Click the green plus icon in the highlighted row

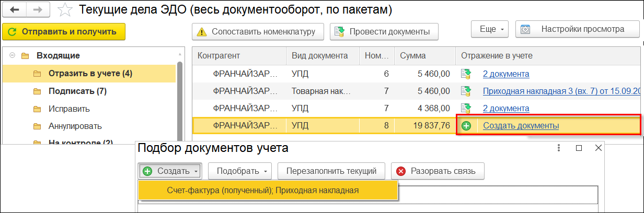point(466,125)
